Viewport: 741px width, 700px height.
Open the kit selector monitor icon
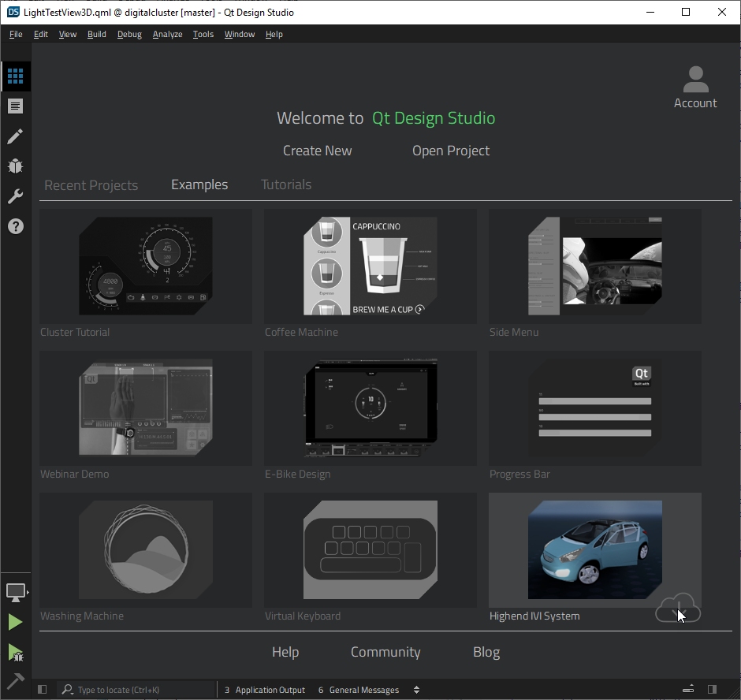[16, 592]
